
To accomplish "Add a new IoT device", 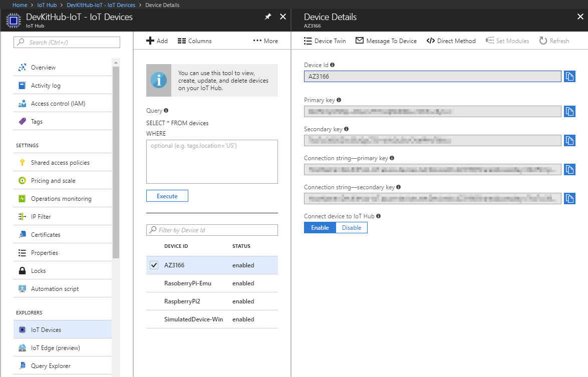I will pos(157,41).
